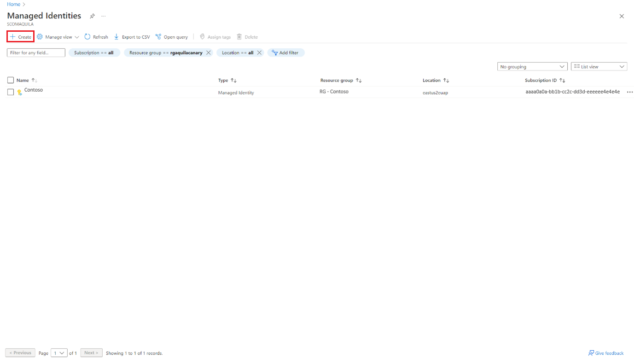The height and width of the screenshot is (364, 634).
Task: Open the Manage view gear icon
Action: tap(40, 36)
